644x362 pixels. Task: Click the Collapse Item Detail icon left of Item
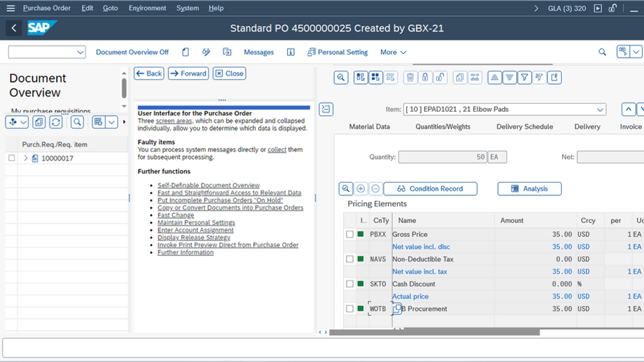coord(326,109)
